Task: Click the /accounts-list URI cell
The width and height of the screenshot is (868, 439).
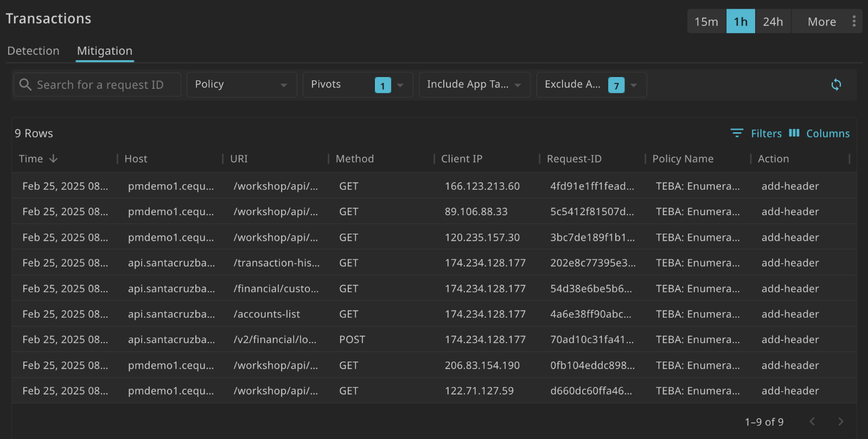Action: pos(266,314)
